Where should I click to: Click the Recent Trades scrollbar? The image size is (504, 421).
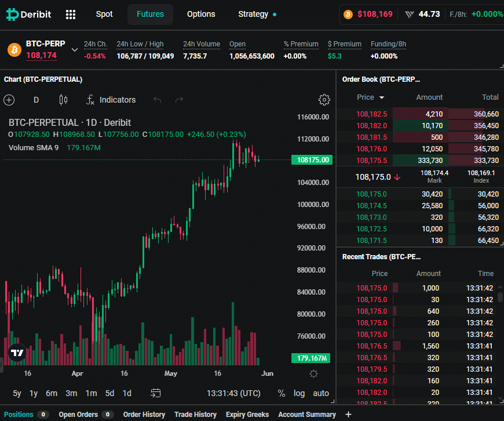[500, 296]
